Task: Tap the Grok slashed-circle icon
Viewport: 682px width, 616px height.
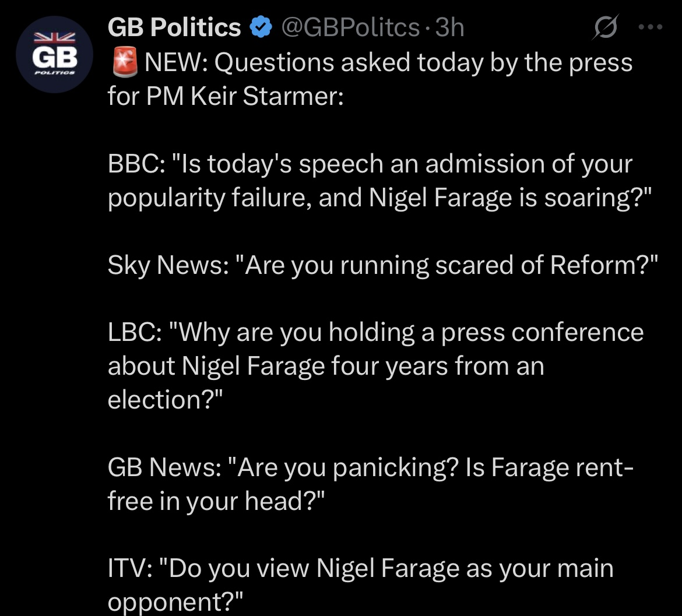Action: click(604, 27)
